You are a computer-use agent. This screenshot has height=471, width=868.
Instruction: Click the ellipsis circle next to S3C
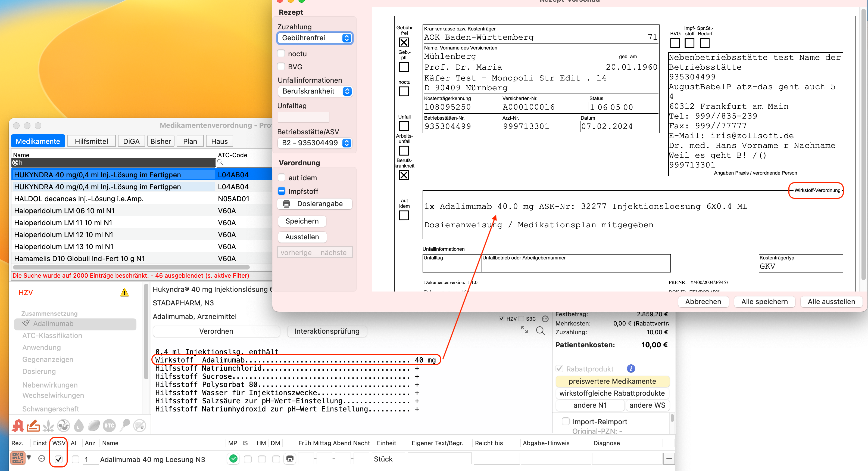click(x=545, y=319)
